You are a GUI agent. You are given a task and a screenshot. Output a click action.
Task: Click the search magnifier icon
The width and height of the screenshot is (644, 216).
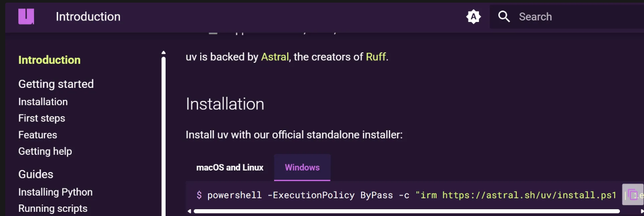(504, 17)
